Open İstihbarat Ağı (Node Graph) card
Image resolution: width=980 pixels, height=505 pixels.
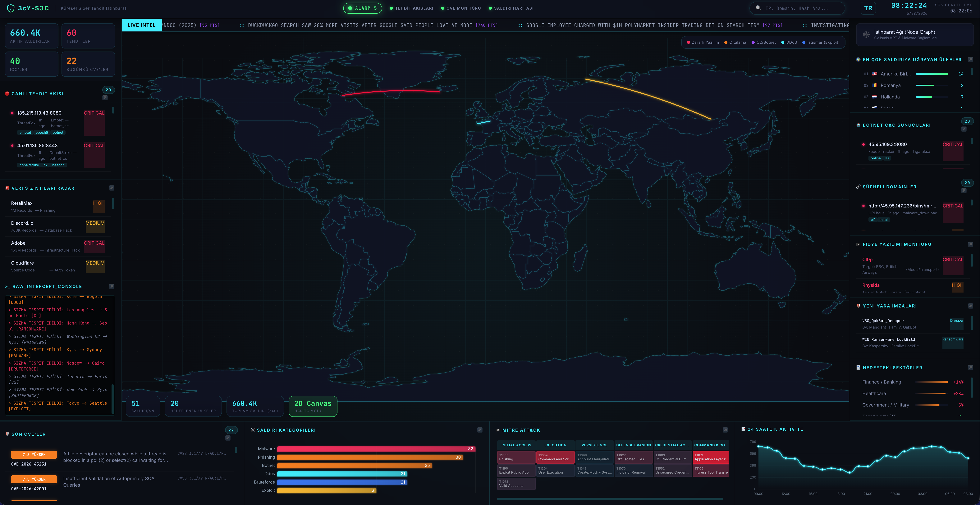click(915, 35)
